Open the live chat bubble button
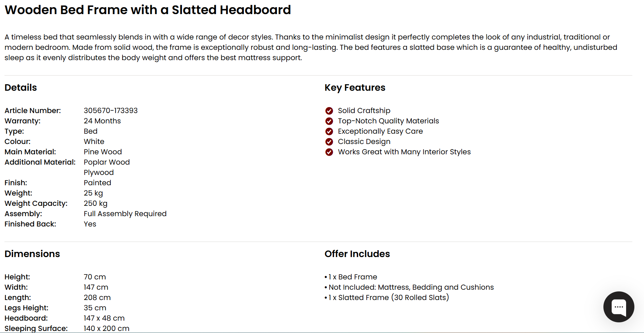Viewport: 644px width, 333px height. [619, 307]
